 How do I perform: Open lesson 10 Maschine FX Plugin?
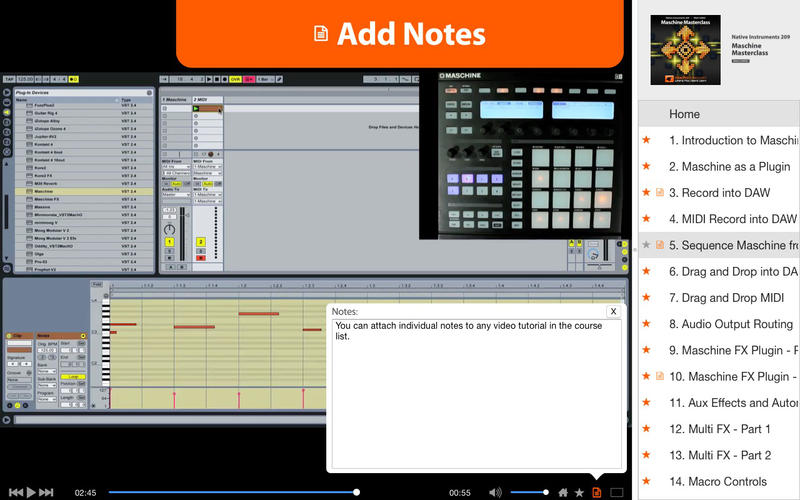(733, 377)
